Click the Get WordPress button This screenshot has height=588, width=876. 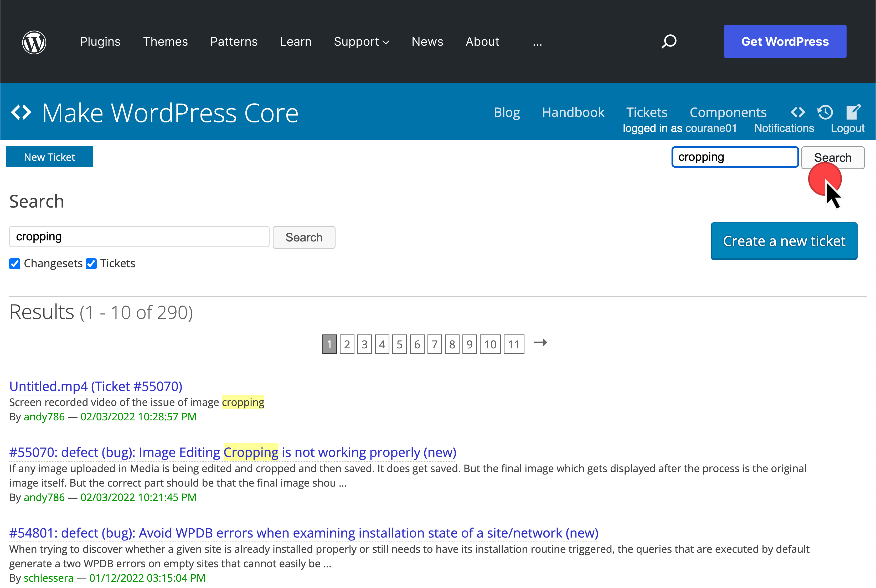point(785,42)
